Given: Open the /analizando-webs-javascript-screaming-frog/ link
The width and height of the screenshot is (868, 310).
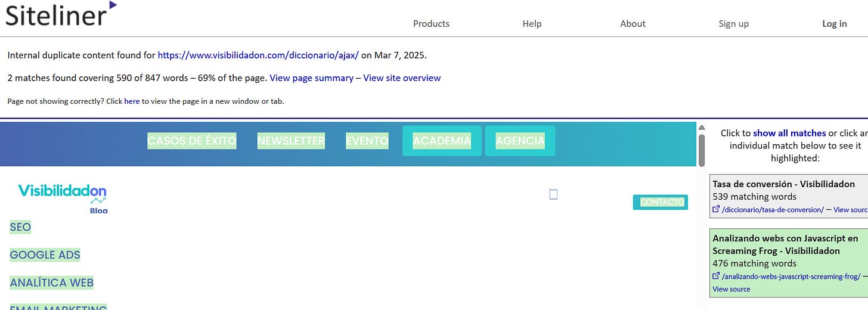Looking at the screenshot, I should 791,277.
